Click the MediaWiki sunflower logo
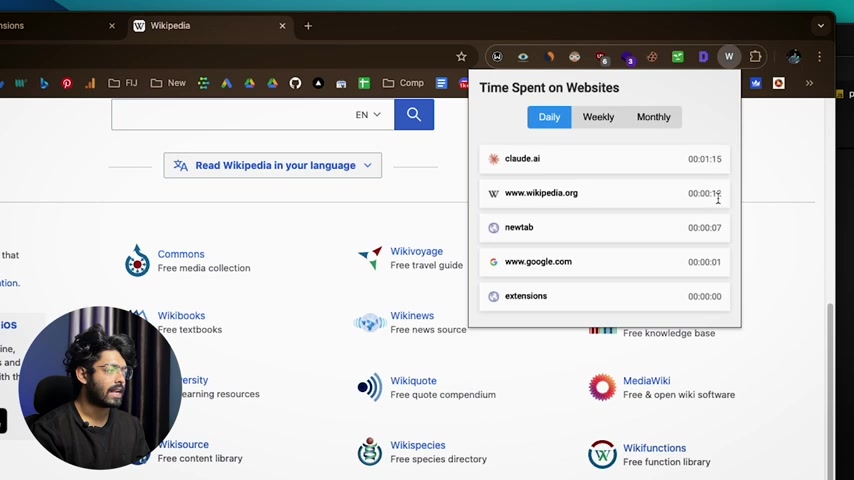The height and width of the screenshot is (480, 854). [602, 387]
